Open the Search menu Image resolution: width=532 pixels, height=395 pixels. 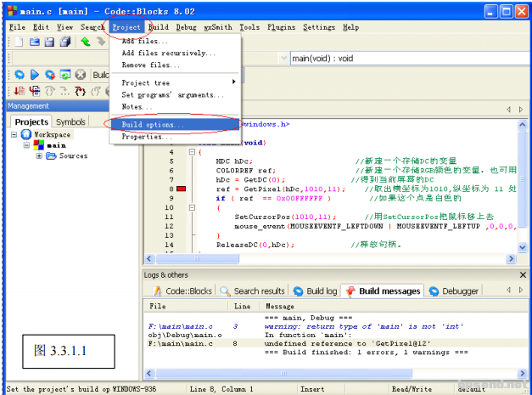(92, 27)
